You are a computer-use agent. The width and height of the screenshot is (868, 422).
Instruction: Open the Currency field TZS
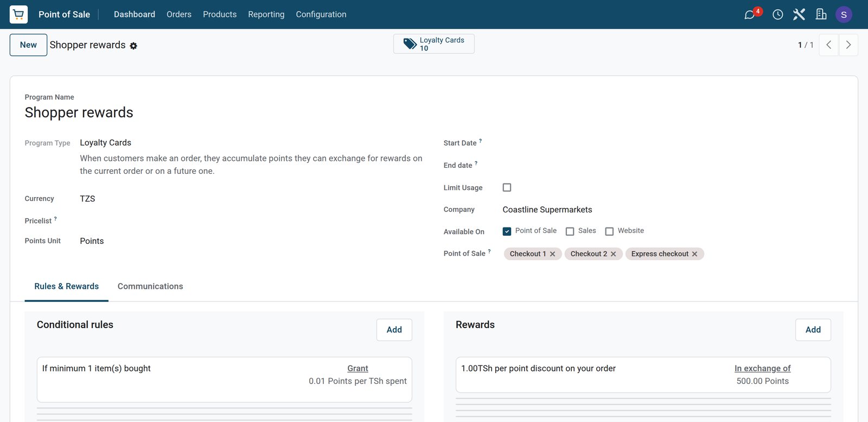[x=251, y=199]
